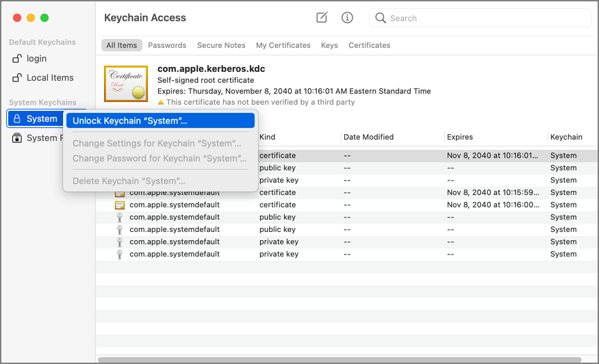The image size is (599, 364).
Task: Sort by the Kind column header
Action: (x=267, y=137)
